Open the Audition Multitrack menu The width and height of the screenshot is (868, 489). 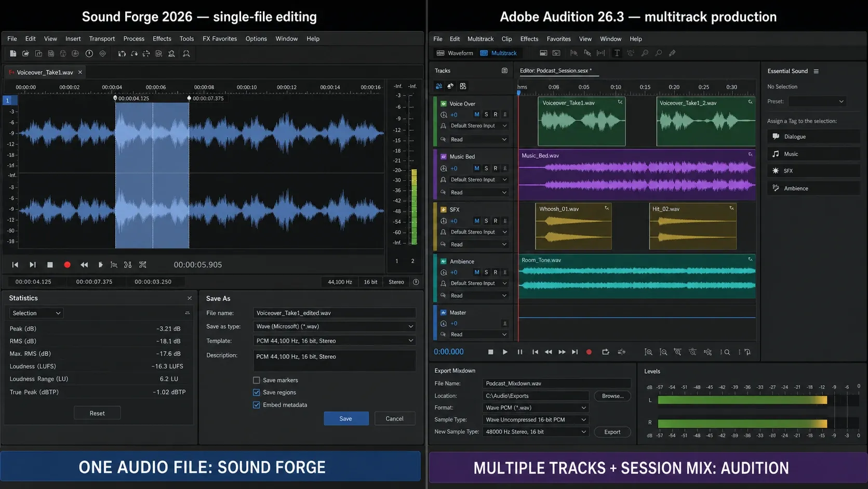point(480,39)
